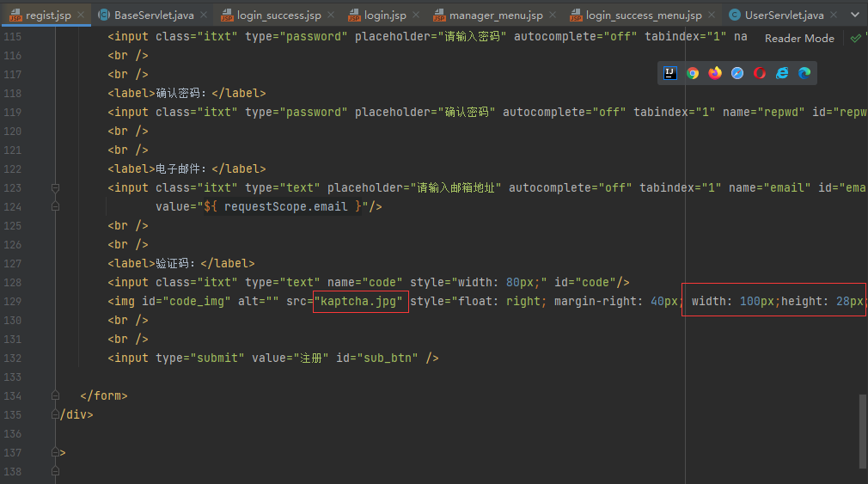Image resolution: width=868 pixels, height=484 pixels.
Task: Close the login_success_menu.jsp tab
Action: [x=712, y=15]
